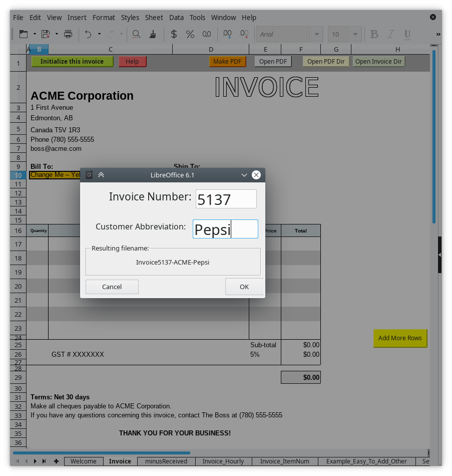Switch to the Welcome sheet tab

coord(84,461)
